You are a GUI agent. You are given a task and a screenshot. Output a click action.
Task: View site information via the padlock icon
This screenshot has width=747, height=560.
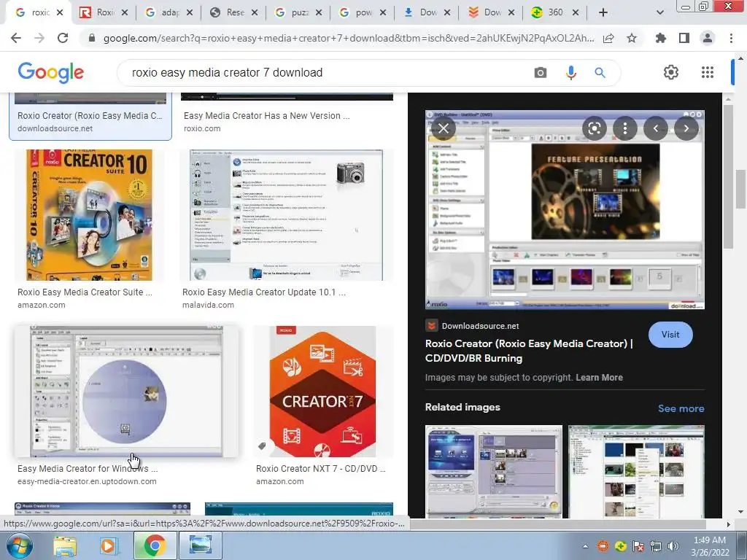click(x=92, y=38)
